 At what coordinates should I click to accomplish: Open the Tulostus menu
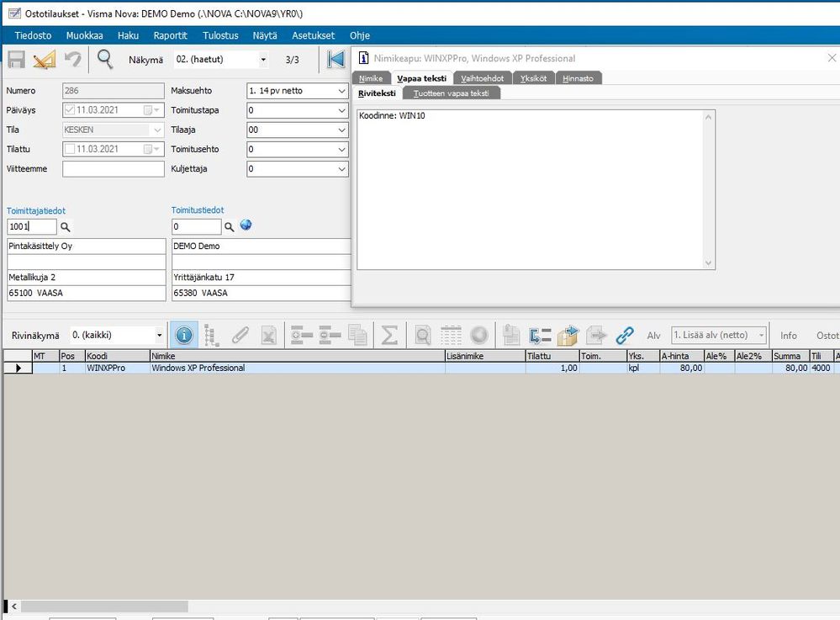tap(220, 35)
